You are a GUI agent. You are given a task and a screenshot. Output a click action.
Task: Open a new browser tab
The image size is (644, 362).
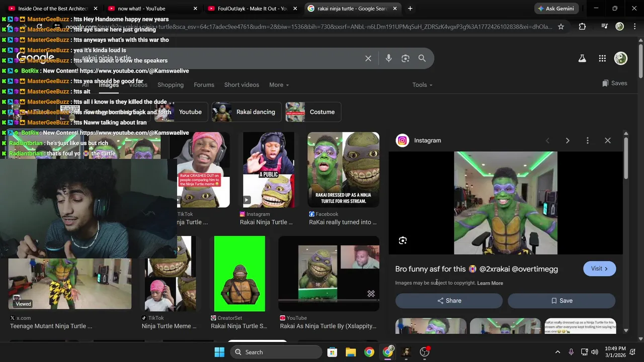(x=410, y=9)
